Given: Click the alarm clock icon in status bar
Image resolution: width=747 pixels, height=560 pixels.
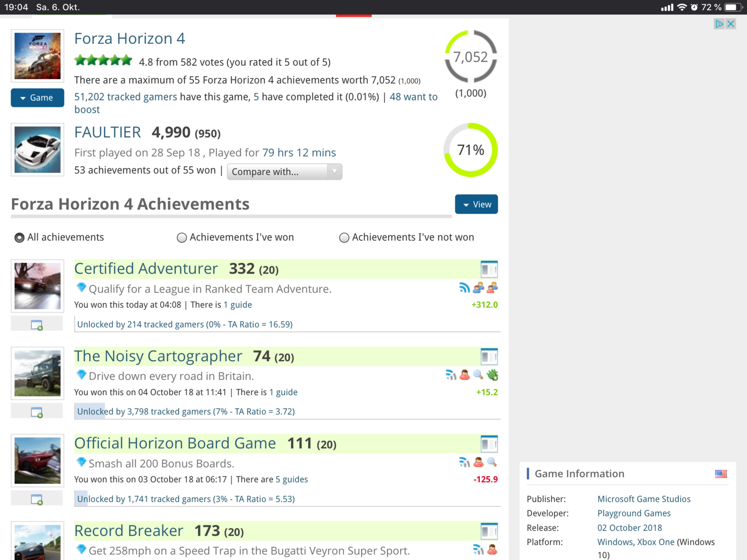Looking at the screenshot, I should 694,7.
